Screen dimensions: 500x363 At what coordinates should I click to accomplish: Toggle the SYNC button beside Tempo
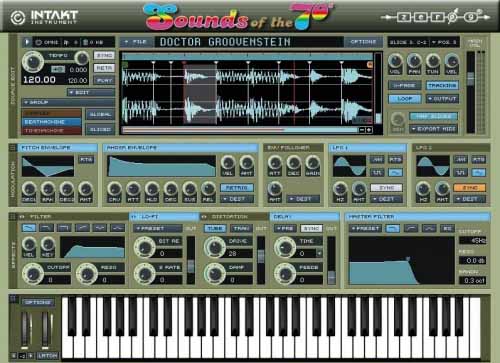[104, 55]
